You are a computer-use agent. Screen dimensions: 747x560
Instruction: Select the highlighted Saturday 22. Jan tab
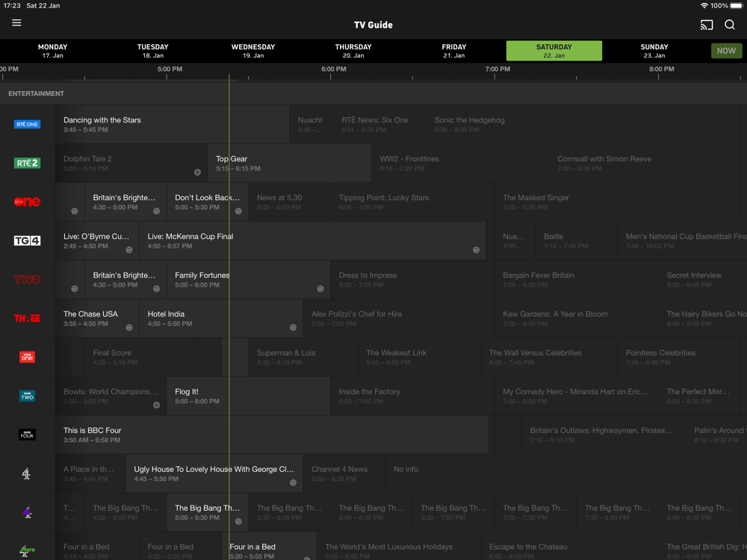pyautogui.click(x=554, y=51)
